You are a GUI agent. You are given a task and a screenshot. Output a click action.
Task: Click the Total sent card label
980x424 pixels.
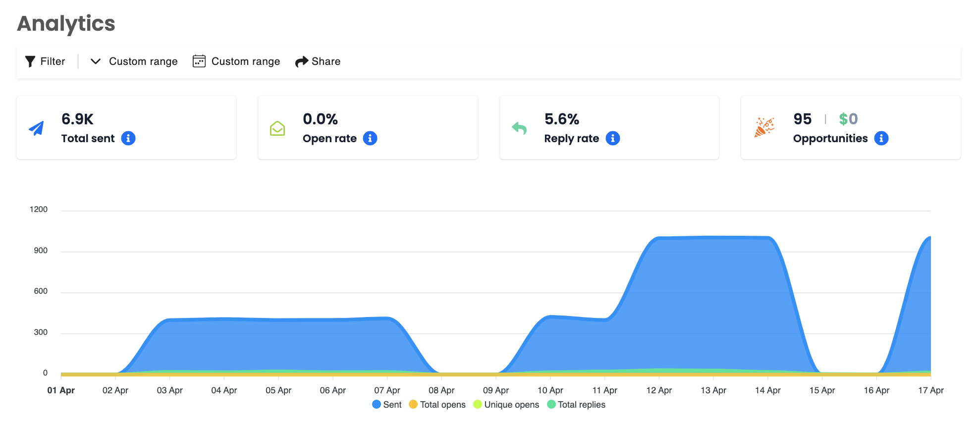pyautogui.click(x=88, y=139)
